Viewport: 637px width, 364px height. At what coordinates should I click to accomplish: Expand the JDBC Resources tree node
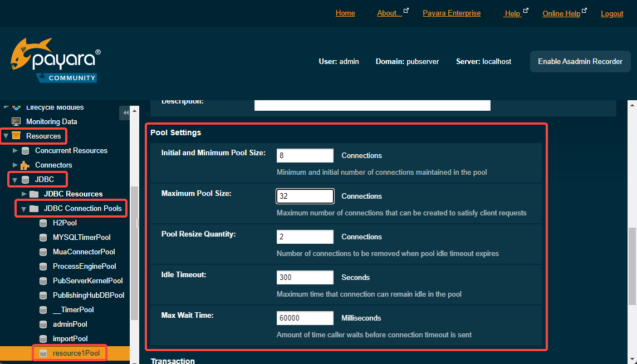[24, 194]
